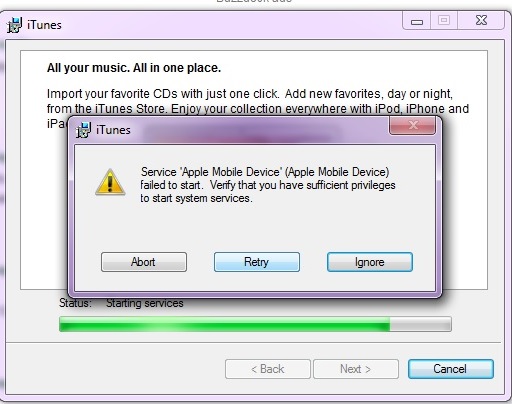Click the 'Starting services' status text

145,303
